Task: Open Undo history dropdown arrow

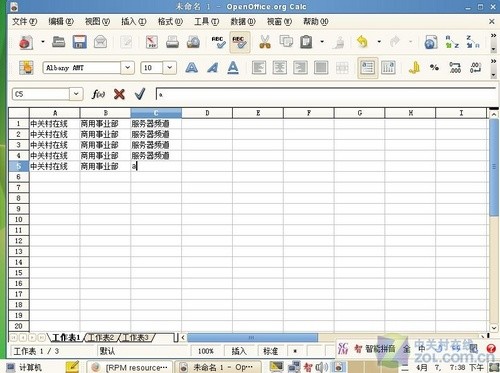Action: pos(379,42)
